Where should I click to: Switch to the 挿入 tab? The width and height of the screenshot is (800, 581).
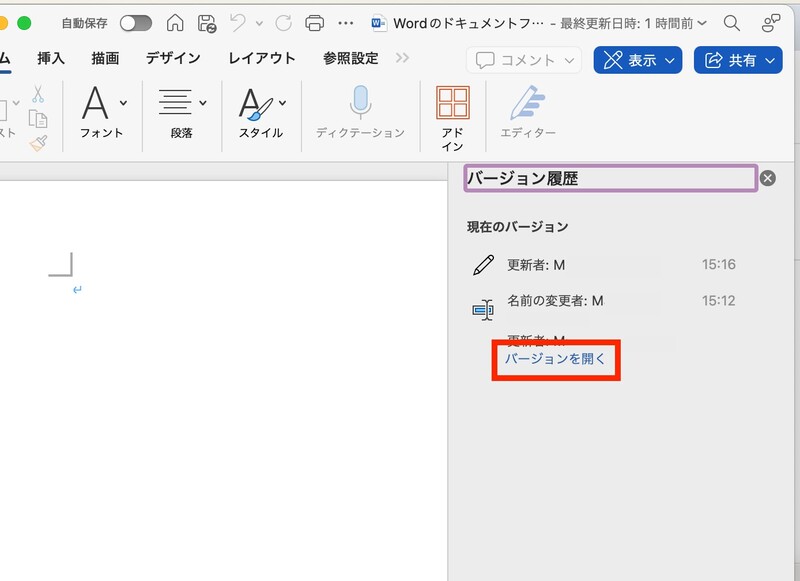point(50,59)
